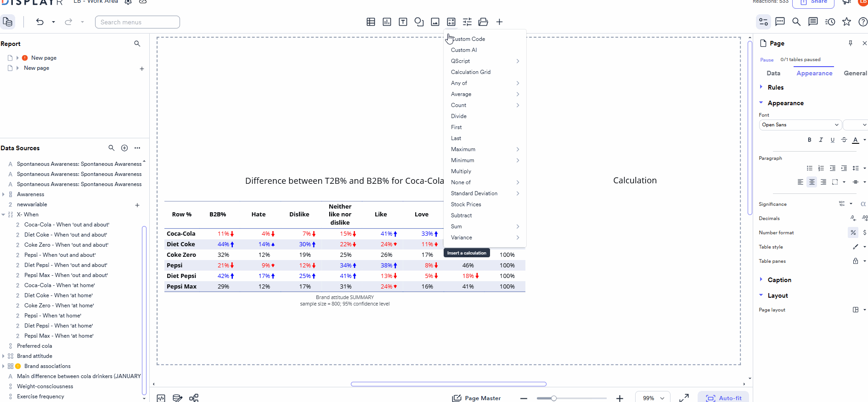Set paragraph alignment to left
868x402 pixels.
pyautogui.click(x=800, y=182)
